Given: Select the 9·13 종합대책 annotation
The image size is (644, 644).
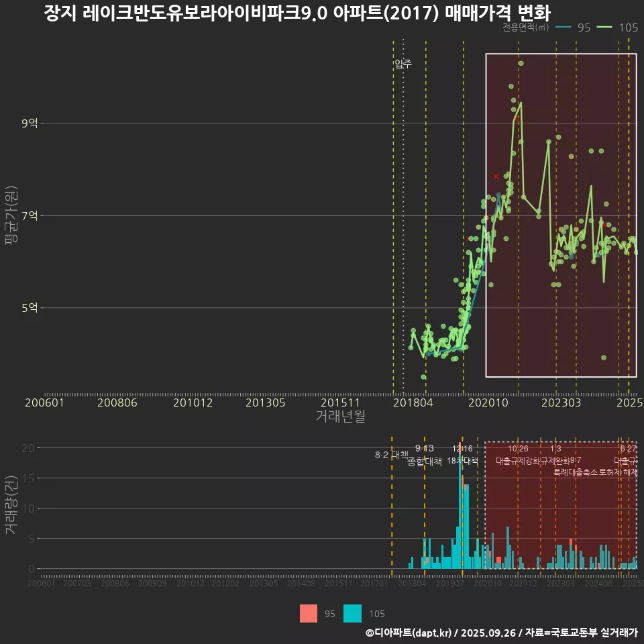Looking at the screenshot, I should [425, 455].
